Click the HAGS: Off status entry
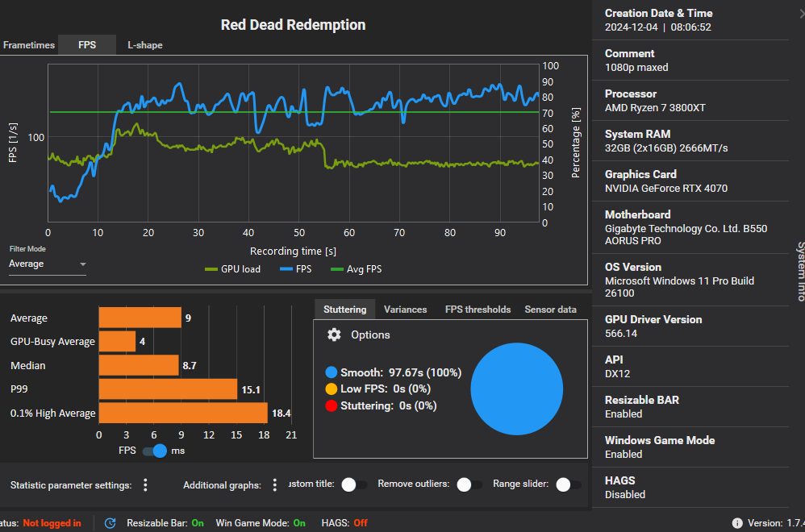The height and width of the screenshot is (532, 805). (344, 523)
